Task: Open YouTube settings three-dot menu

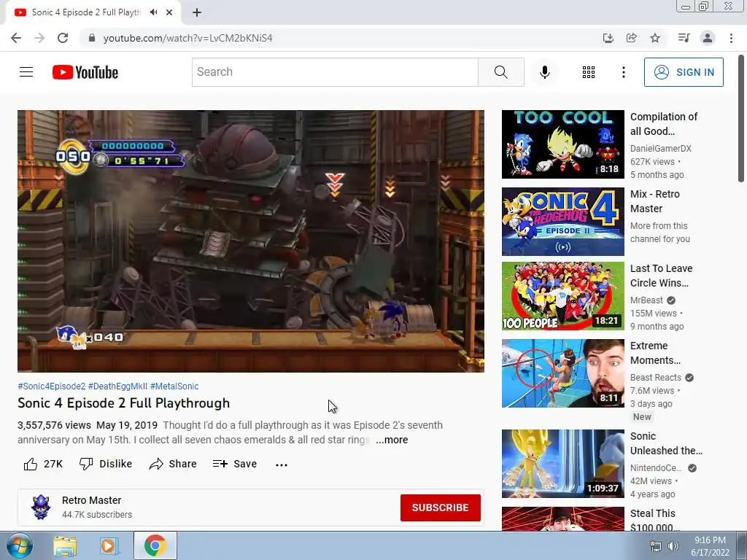Action: point(623,72)
